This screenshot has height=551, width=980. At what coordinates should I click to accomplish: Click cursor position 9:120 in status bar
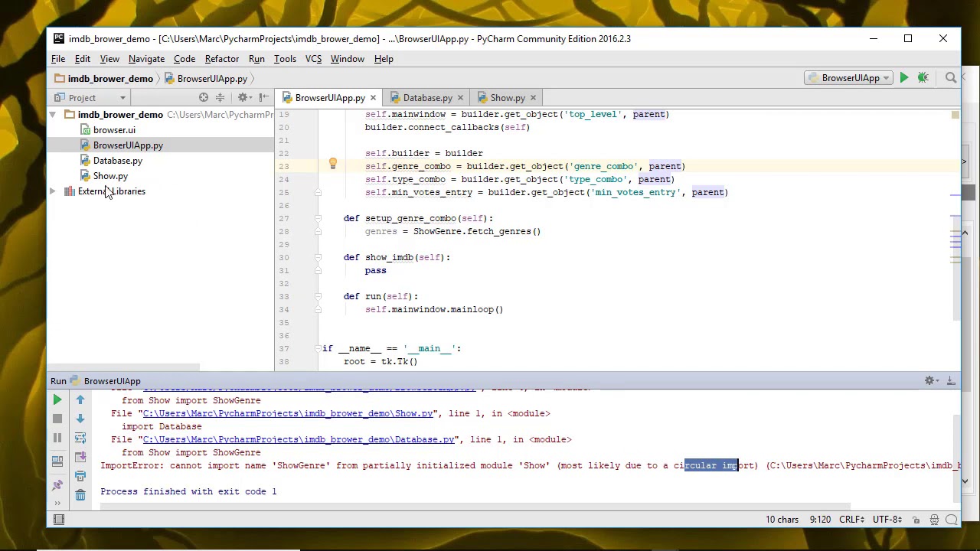820,520
